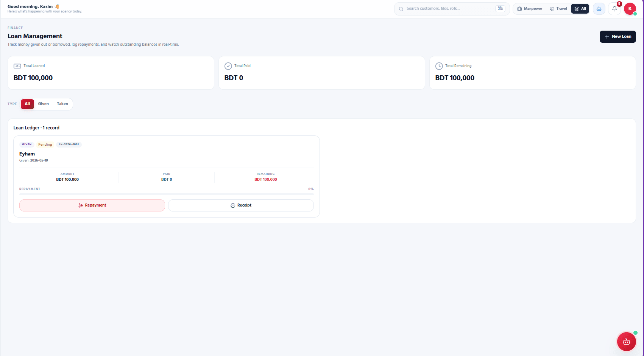Click the given date 2026-05-19

click(39, 160)
